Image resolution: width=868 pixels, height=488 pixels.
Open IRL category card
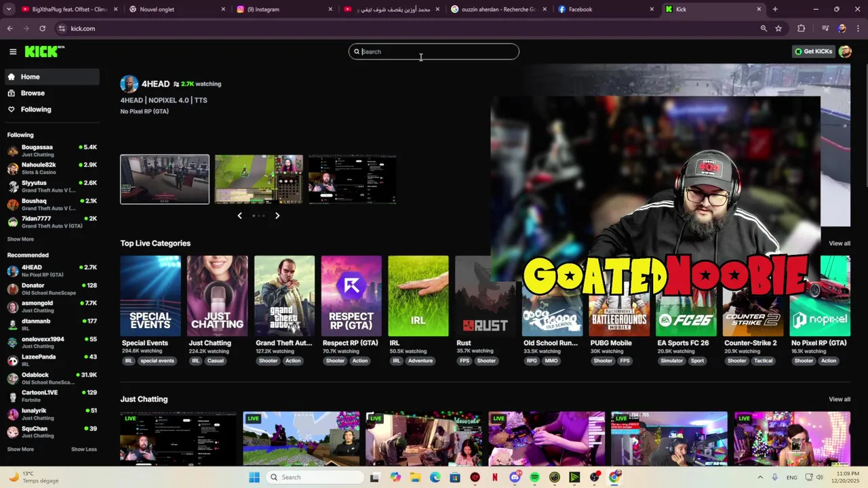[x=418, y=296]
